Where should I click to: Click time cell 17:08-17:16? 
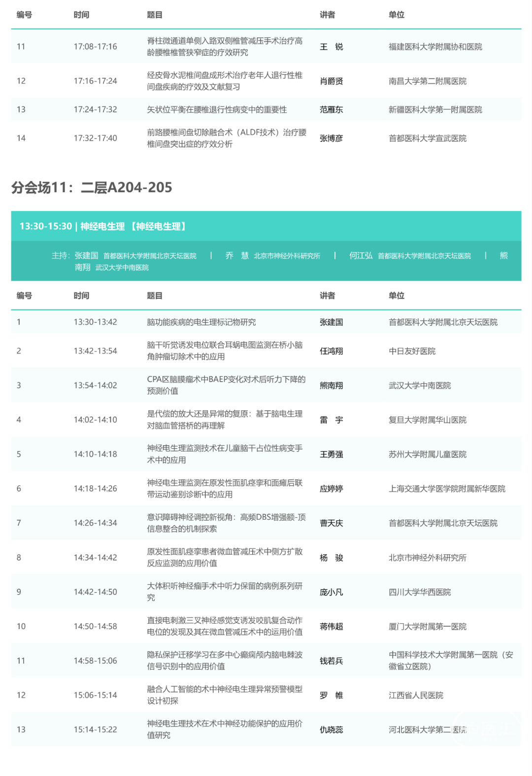pos(96,47)
